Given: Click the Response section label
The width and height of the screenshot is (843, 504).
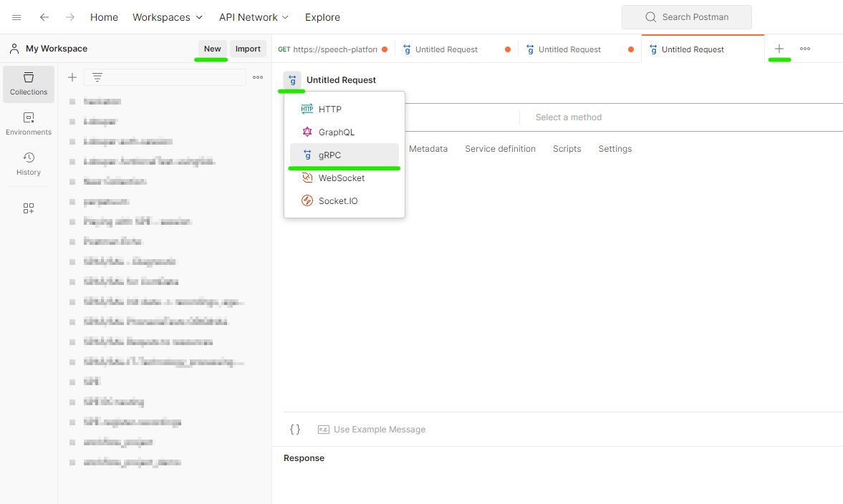Looking at the screenshot, I should coord(304,458).
